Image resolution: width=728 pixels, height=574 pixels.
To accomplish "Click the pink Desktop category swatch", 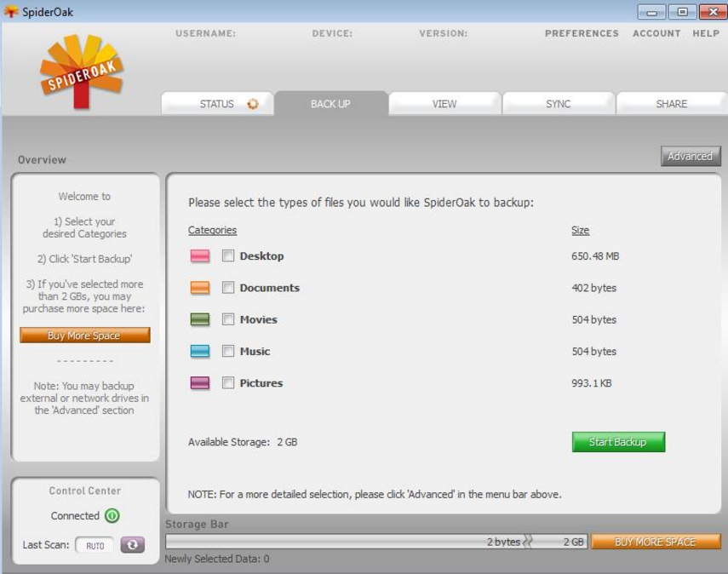I will point(200,255).
